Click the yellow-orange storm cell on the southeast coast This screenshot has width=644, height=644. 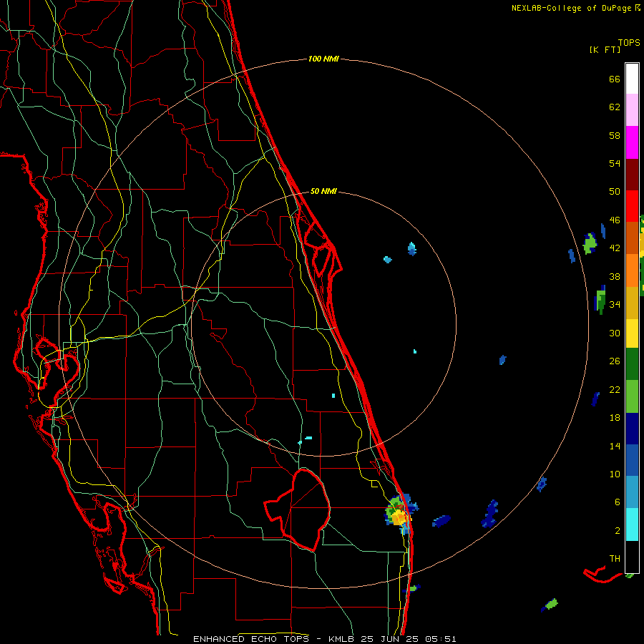399,517
